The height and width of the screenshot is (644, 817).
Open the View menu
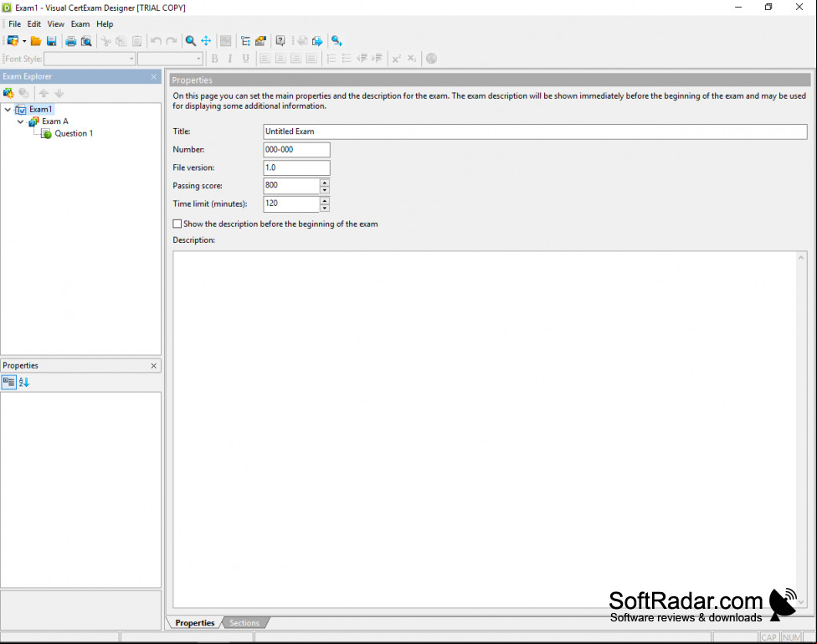56,24
